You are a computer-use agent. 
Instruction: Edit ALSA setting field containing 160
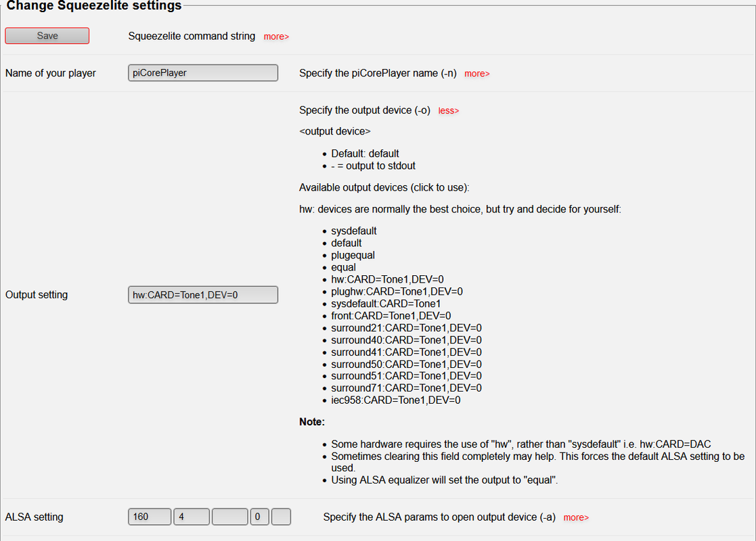pyautogui.click(x=150, y=517)
